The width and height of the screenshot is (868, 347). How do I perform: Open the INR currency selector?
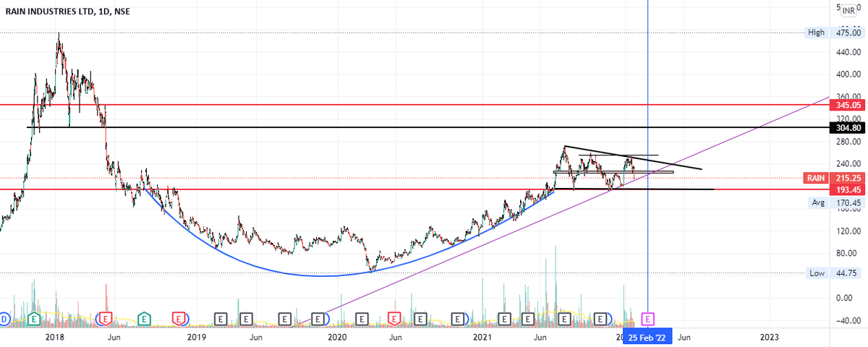click(x=849, y=10)
